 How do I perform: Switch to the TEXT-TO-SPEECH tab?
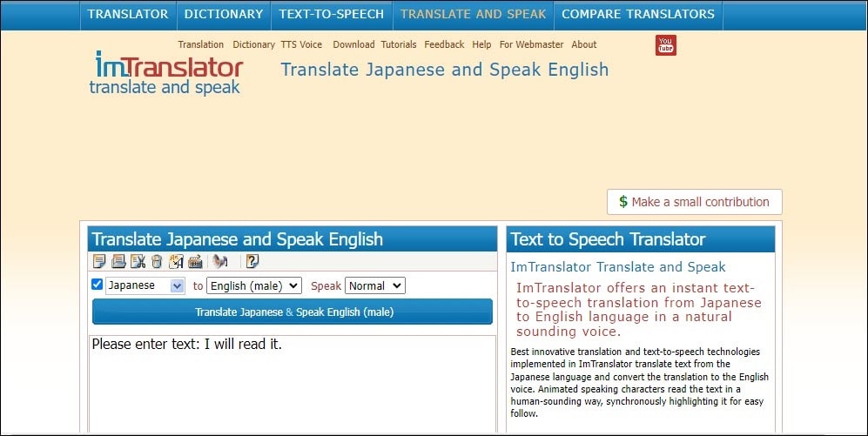tap(331, 15)
